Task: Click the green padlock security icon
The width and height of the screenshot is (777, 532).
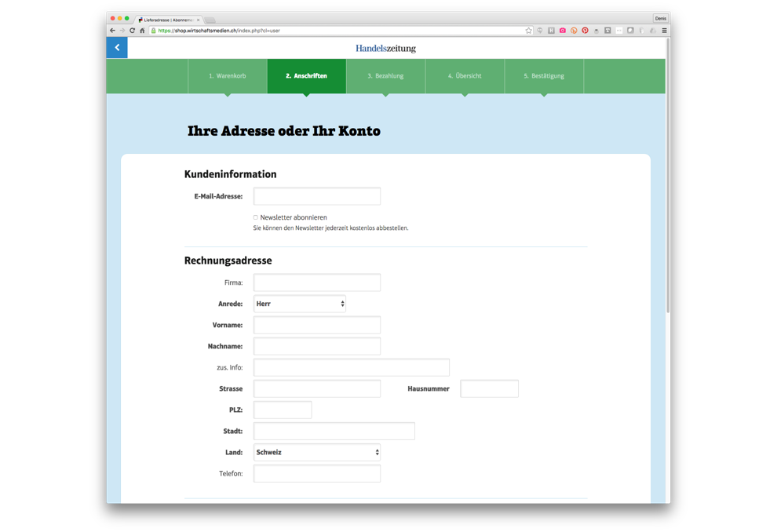Action: pyautogui.click(x=154, y=31)
